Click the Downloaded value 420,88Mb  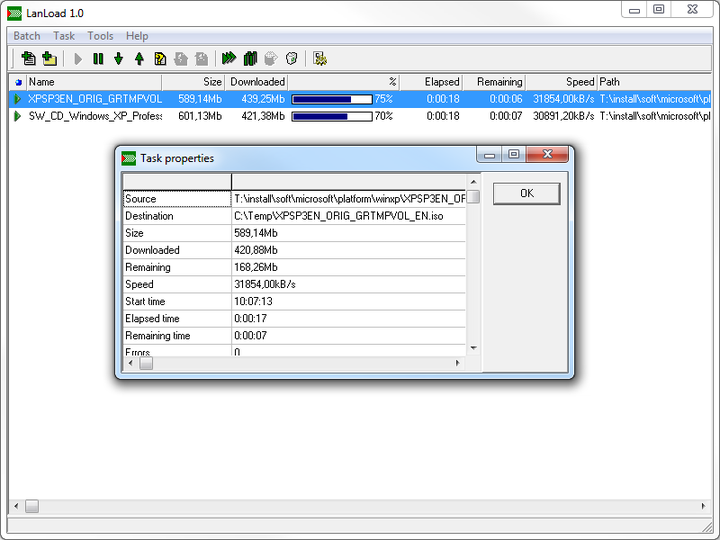[256, 250]
